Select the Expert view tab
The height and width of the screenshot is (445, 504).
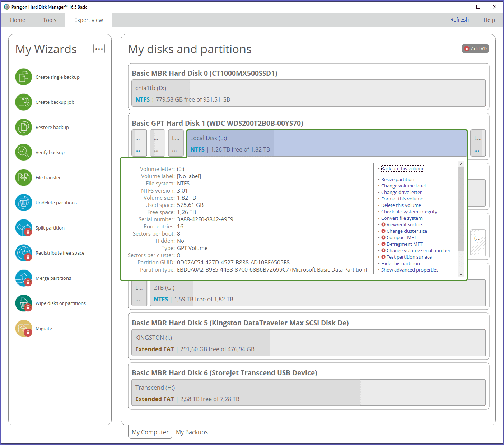click(89, 20)
